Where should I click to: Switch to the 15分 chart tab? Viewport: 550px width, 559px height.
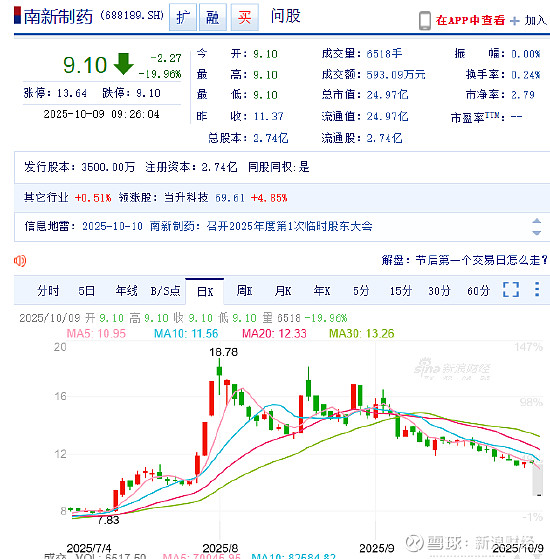click(x=401, y=291)
